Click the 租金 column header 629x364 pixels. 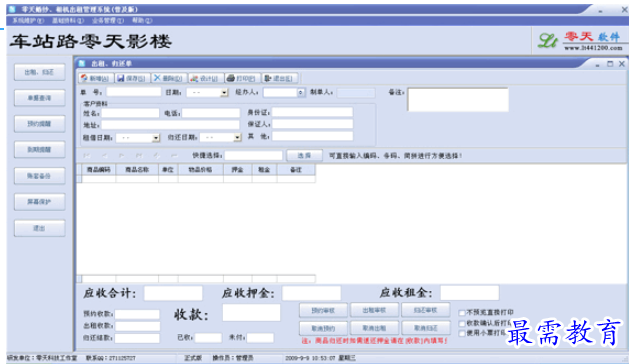coord(264,170)
